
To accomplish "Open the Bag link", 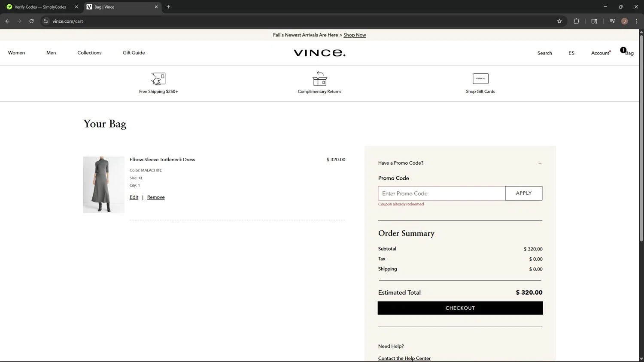I will tap(629, 53).
